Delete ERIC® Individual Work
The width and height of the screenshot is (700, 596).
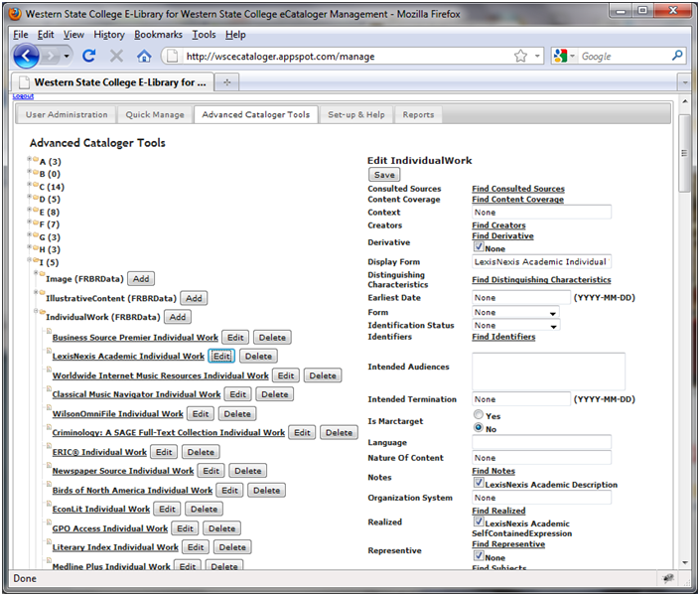point(201,452)
